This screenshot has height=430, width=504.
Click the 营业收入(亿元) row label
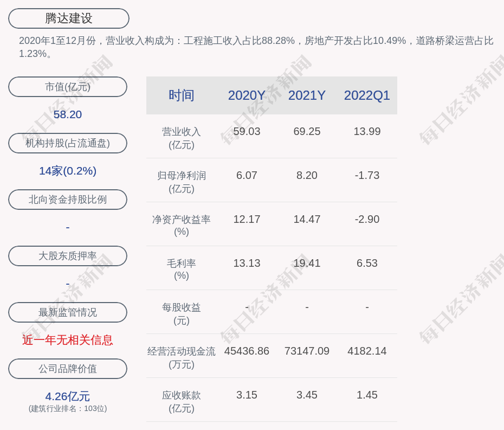(182, 138)
